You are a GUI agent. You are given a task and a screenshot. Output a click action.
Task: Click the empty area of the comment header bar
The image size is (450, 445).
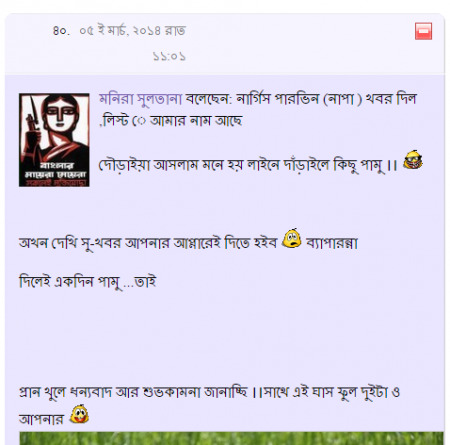pyautogui.click(x=300, y=43)
